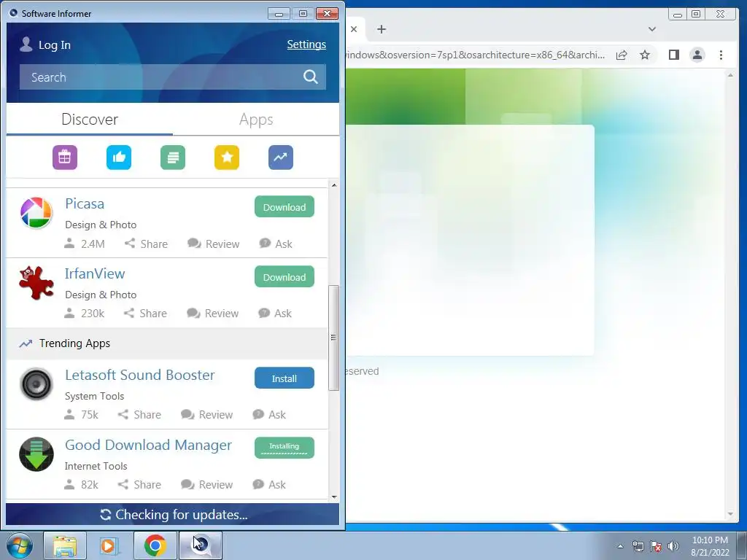The height and width of the screenshot is (560, 747).
Task: Open the blue thumbs-up recommended icon
Action: click(x=119, y=157)
